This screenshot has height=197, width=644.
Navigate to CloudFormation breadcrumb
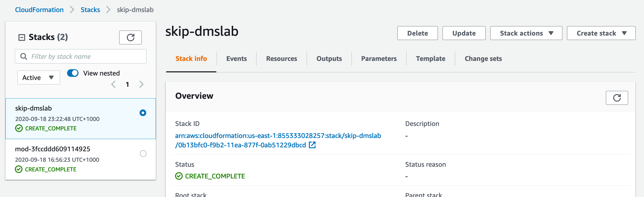pos(39,10)
